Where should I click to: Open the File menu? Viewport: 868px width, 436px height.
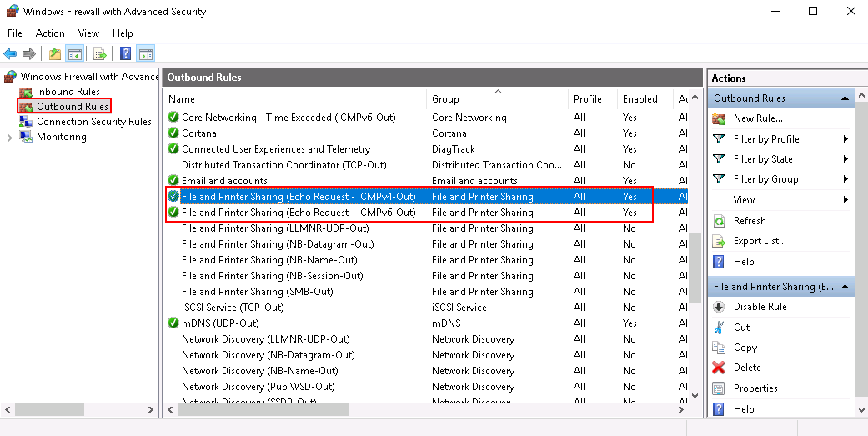click(x=15, y=33)
